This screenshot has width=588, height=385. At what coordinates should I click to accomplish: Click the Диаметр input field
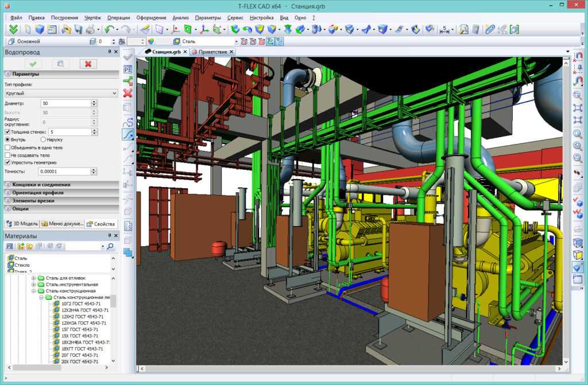coord(65,103)
